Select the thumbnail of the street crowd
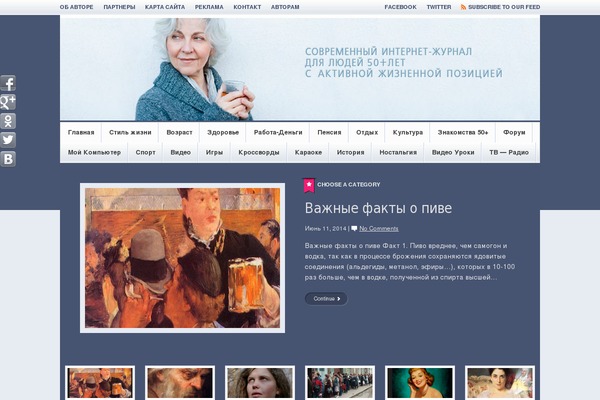This screenshot has height=400, width=600. [x=340, y=383]
